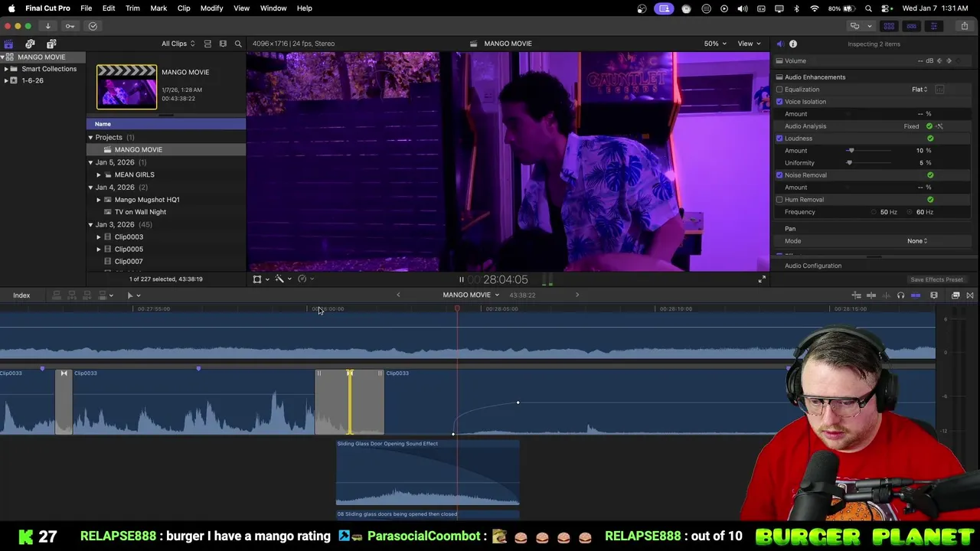Open the Audio Configuration section
Viewport: 980px width, 551px height.
click(813, 266)
